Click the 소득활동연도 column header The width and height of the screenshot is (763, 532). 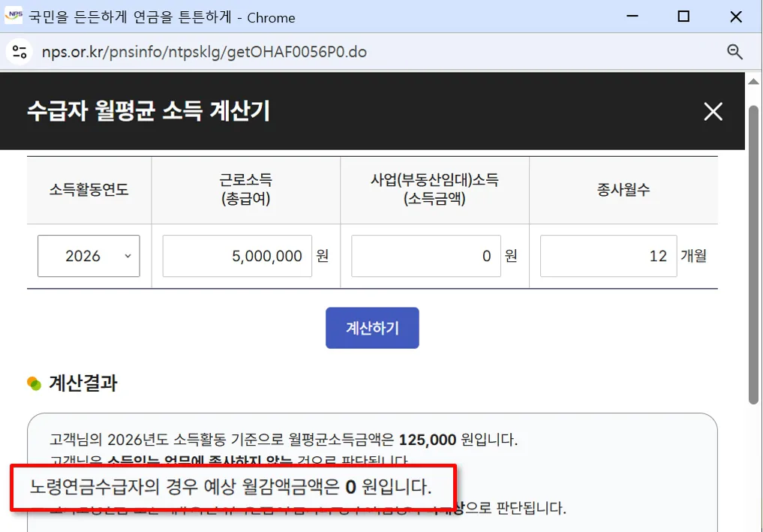click(89, 190)
